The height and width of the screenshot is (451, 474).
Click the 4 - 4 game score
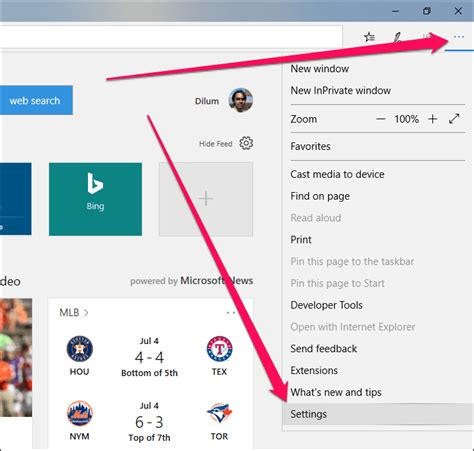click(x=149, y=358)
